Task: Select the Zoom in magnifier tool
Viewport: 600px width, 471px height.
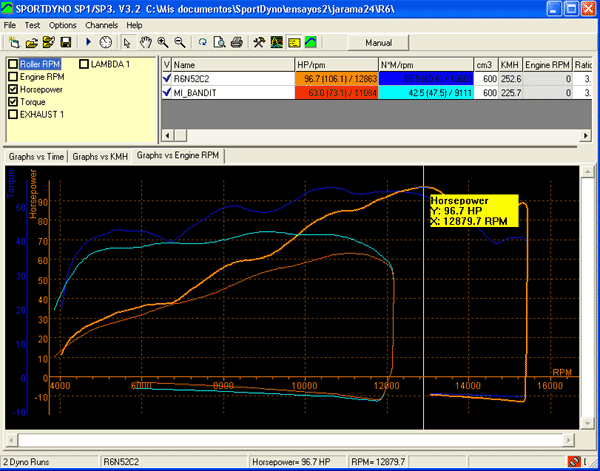Action: point(162,42)
